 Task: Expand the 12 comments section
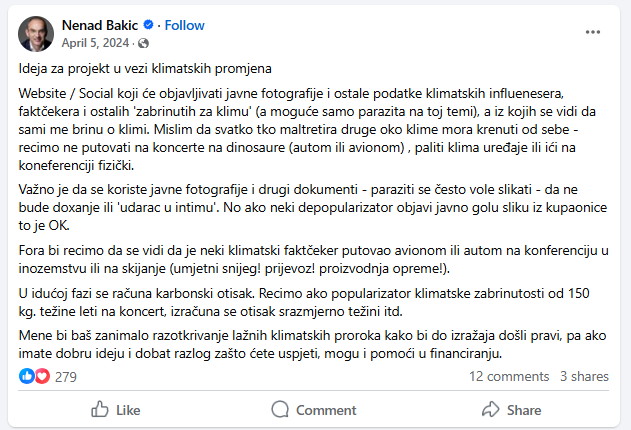click(509, 377)
